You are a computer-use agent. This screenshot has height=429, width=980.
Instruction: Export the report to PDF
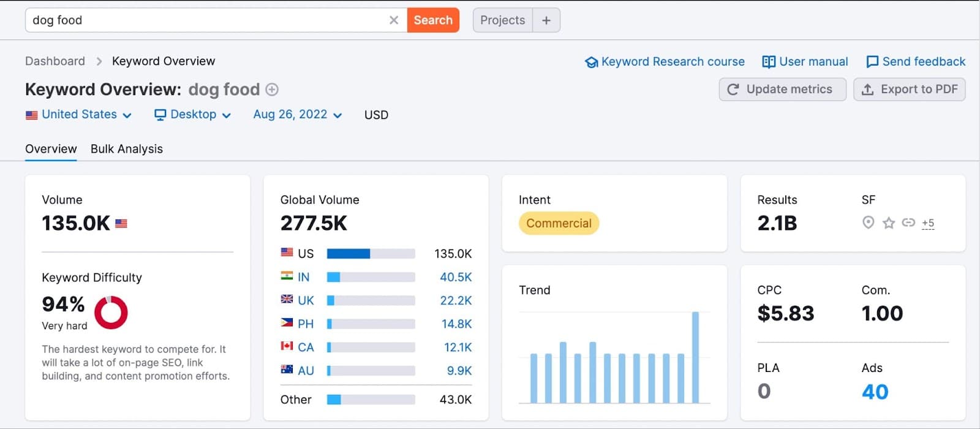pos(909,89)
